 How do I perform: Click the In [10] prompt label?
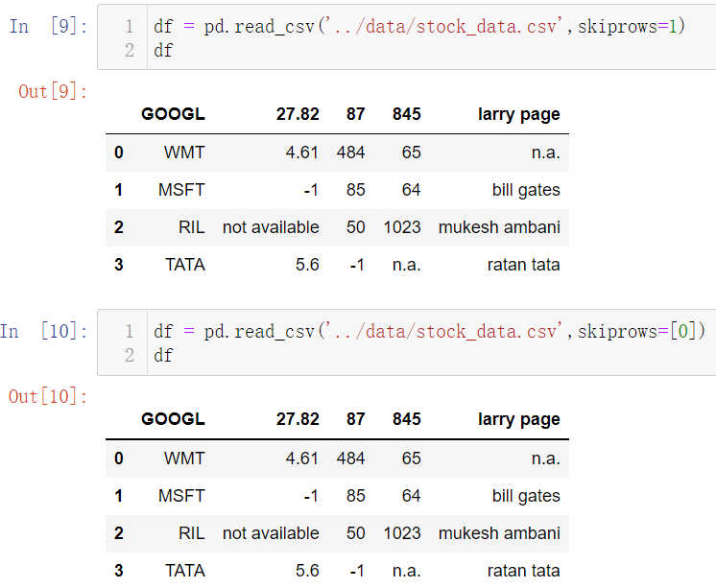(x=44, y=332)
